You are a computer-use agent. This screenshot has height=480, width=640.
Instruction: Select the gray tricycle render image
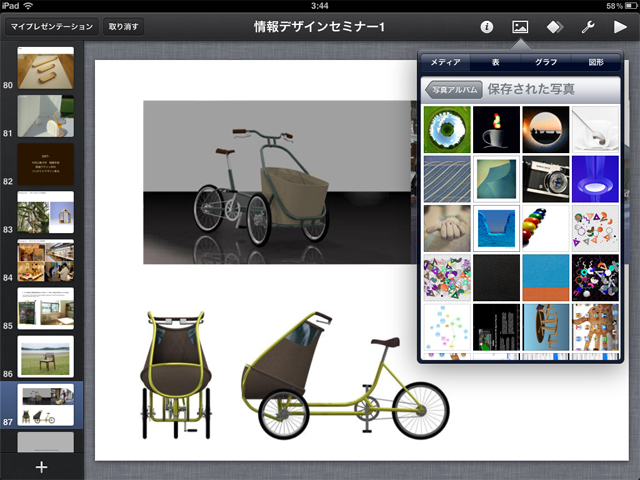[x=277, y=182]
